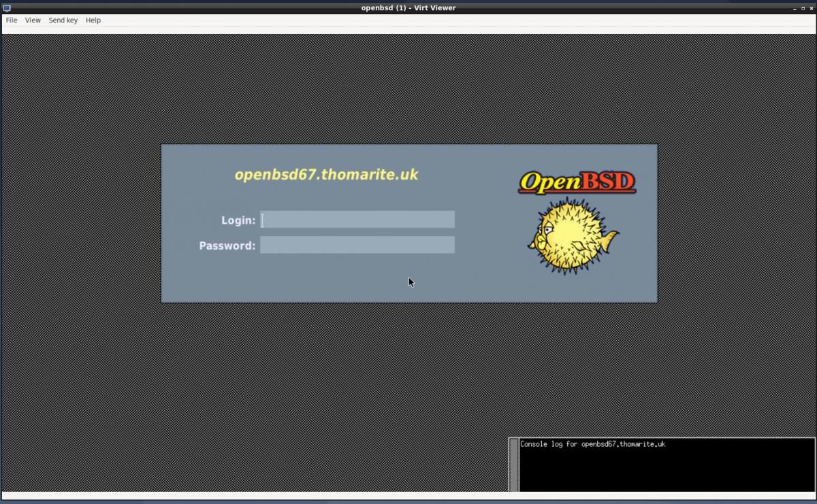Open the Send key menu
817x504 pixels.
[x=63, y=20]
